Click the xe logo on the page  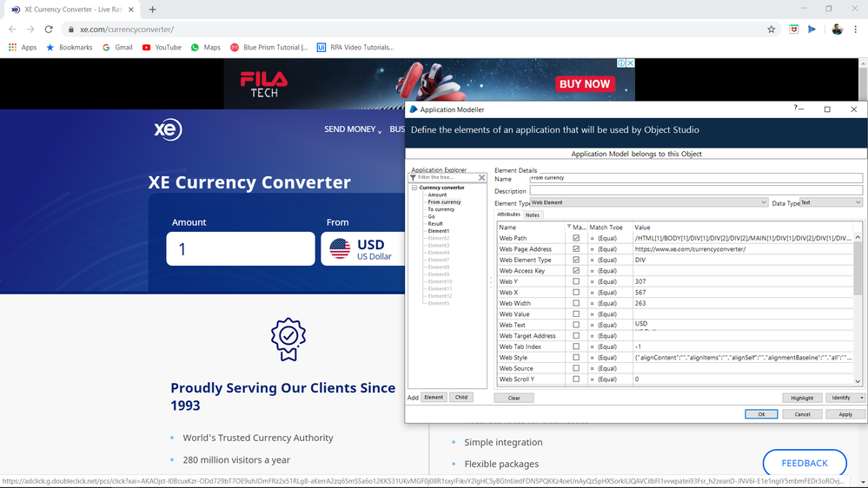pyautogui.click(x=168, y=129)
